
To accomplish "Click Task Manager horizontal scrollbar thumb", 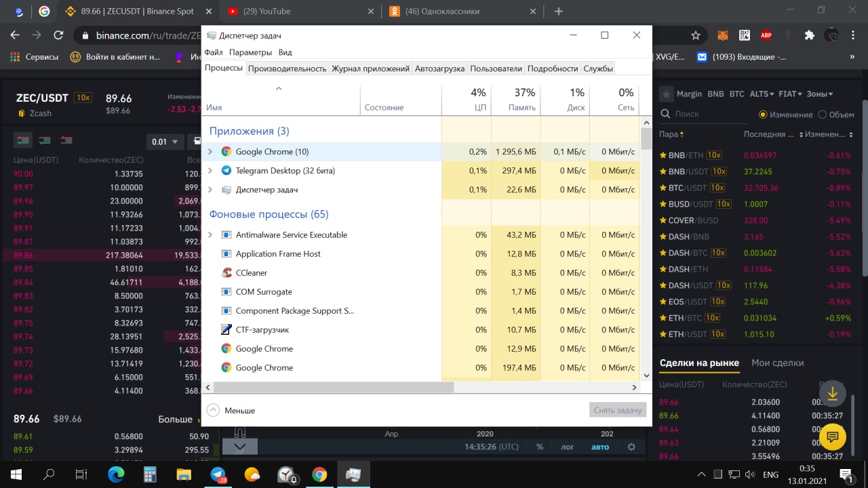I will point(334,388).
